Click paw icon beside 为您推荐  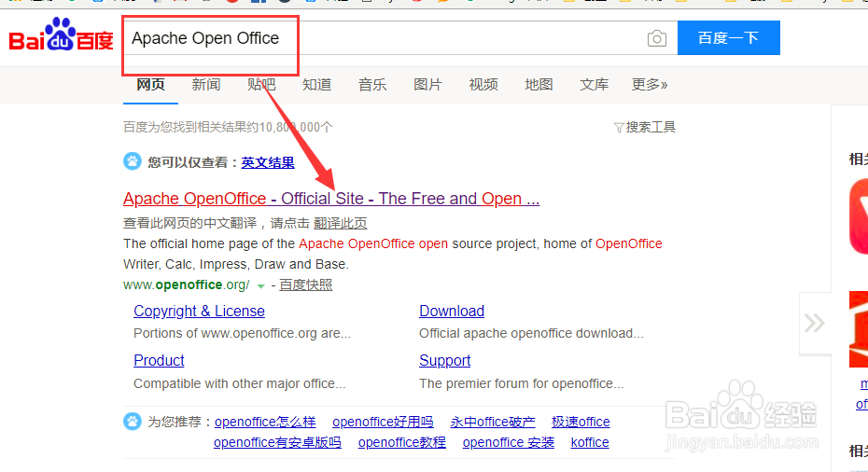[133, 422]
